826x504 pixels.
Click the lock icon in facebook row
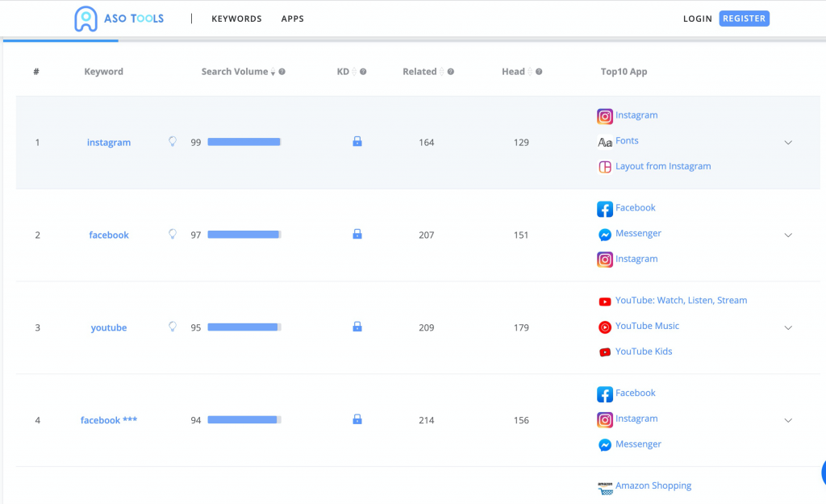[x=357, y=235]
